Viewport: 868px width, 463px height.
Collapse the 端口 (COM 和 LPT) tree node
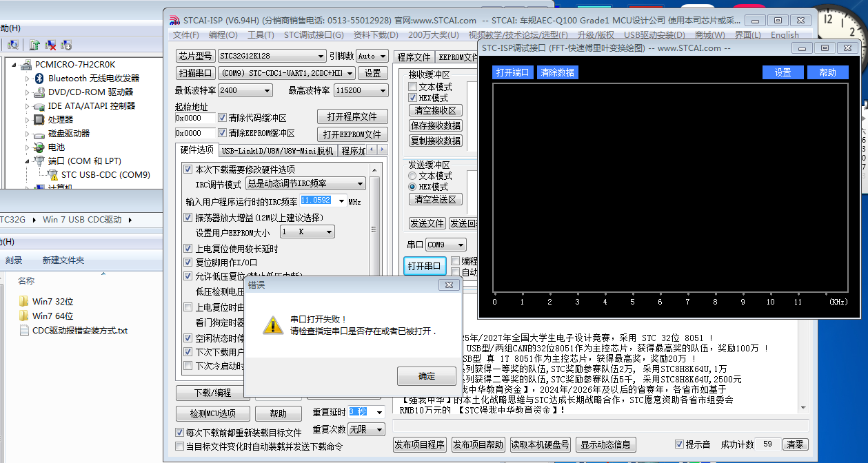28,161
